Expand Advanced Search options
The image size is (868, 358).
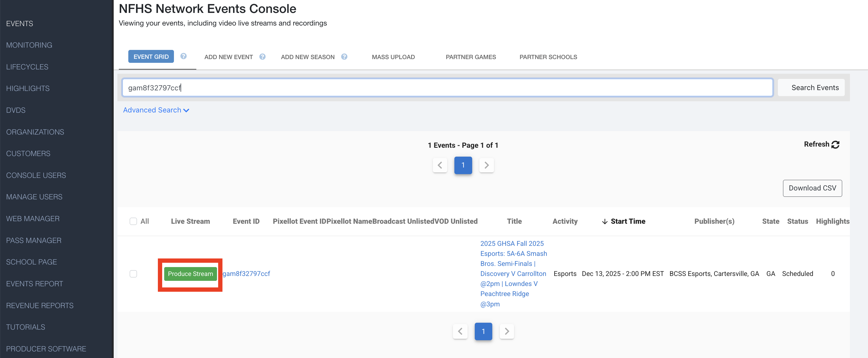tap(156, 110)
